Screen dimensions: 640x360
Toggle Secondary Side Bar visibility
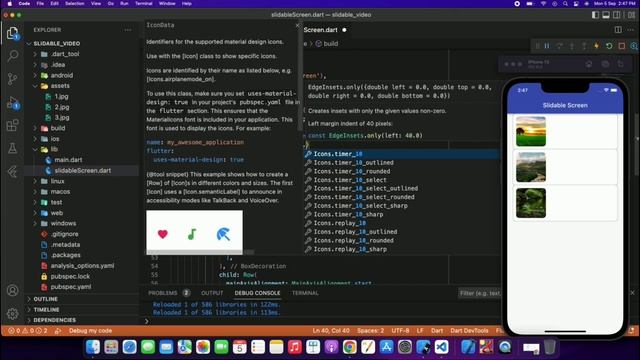[x=617, y=15]
